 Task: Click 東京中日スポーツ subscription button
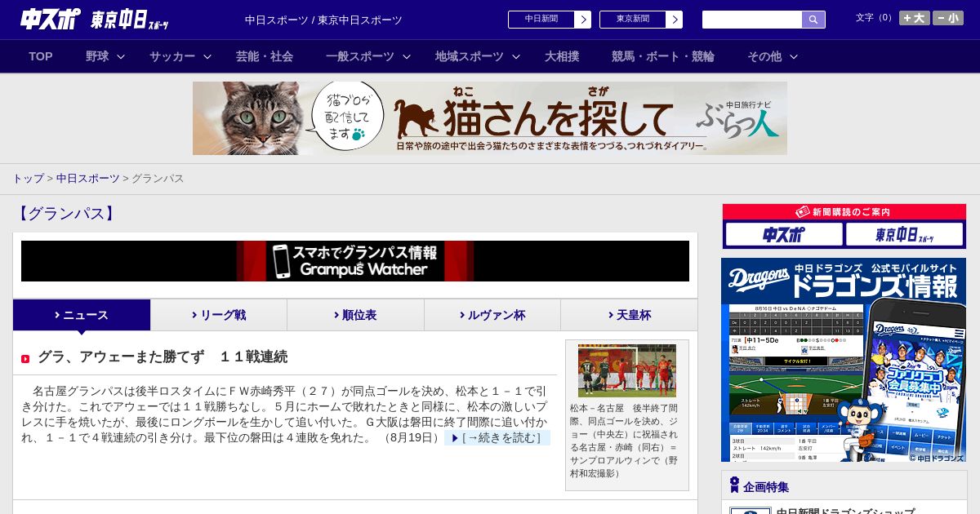point(904,235)
